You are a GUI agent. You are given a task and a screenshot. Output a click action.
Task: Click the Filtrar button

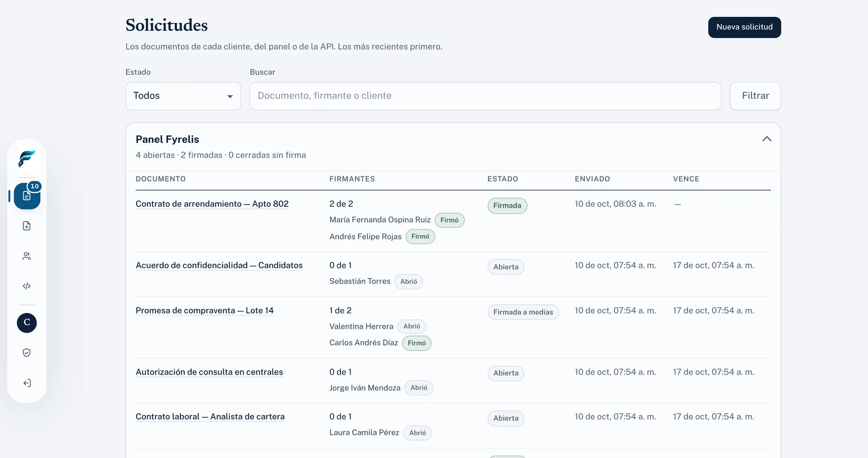[x=755, y=96]
